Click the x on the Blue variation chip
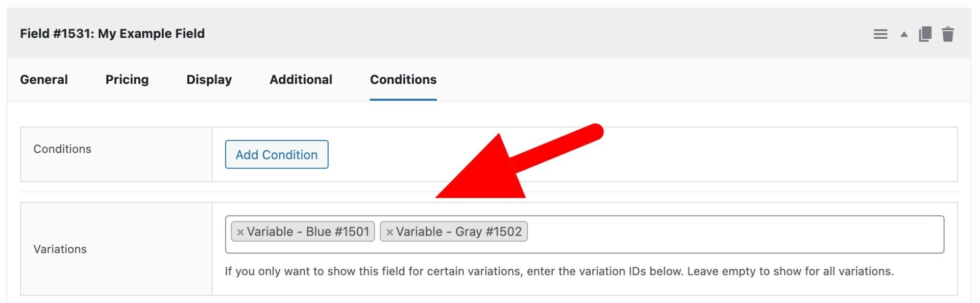This screenshot has height=303, width=980. point(240,231)
